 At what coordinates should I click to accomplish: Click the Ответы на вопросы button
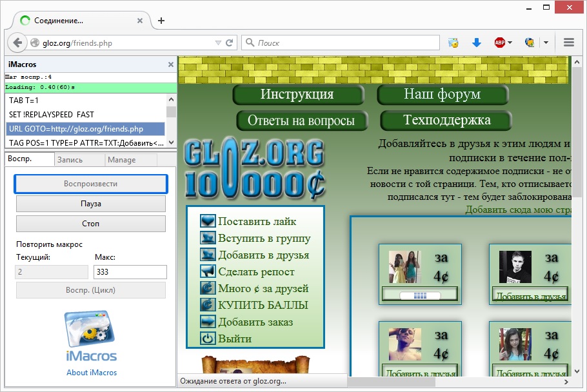(x=302, y=121)
